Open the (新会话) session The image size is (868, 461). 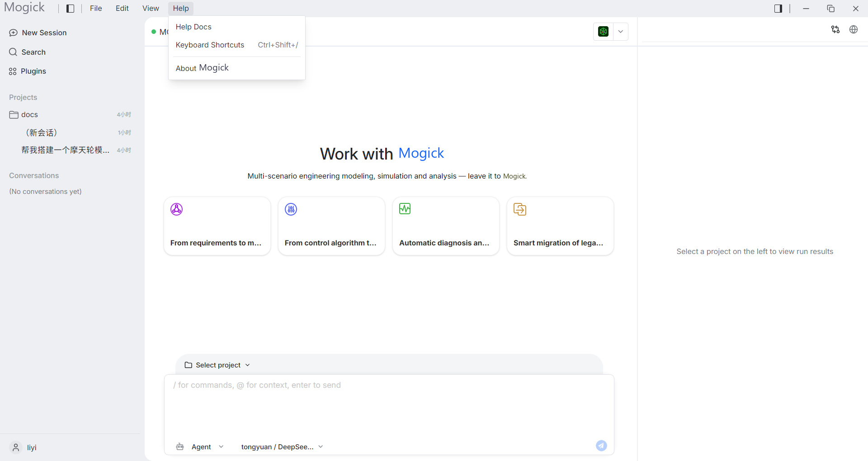pos(70,132)
